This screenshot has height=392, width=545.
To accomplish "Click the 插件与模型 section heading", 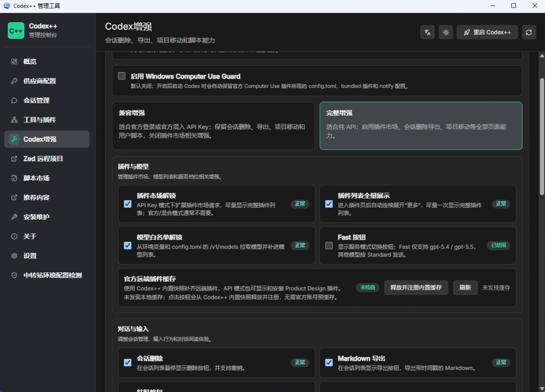I will click(x=133, y=167).
